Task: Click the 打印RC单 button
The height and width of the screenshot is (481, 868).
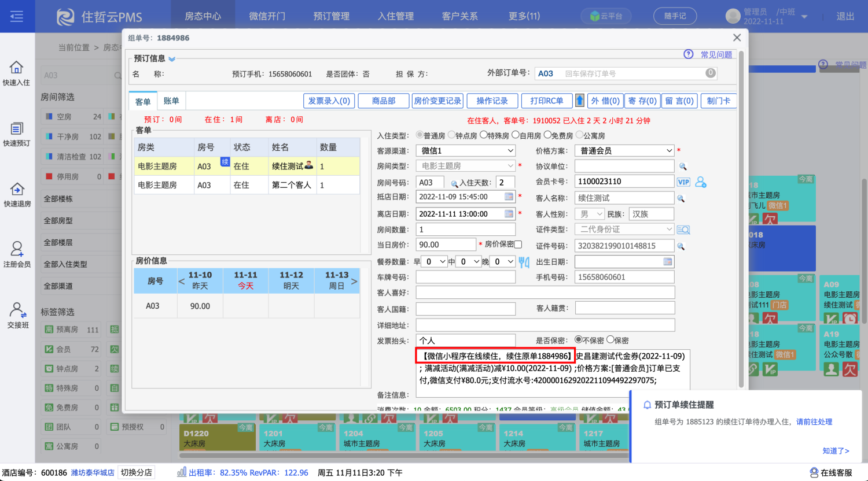Action: point(547,101)
